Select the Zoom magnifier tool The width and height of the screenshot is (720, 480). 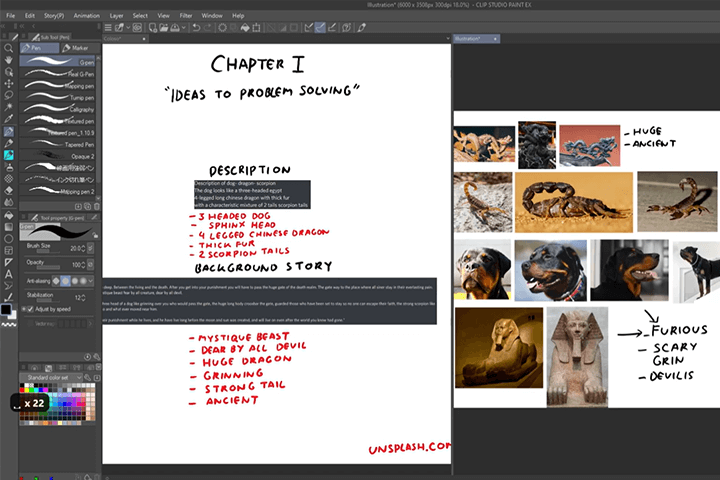8,48
